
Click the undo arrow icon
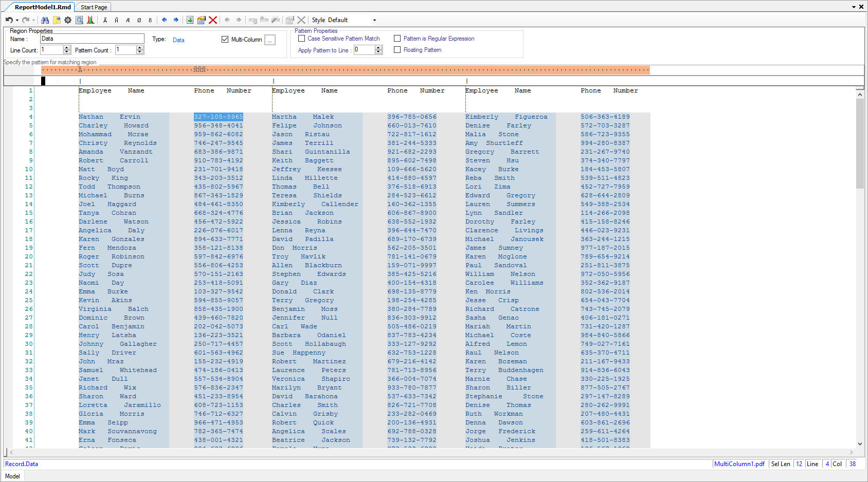[9, 20]
